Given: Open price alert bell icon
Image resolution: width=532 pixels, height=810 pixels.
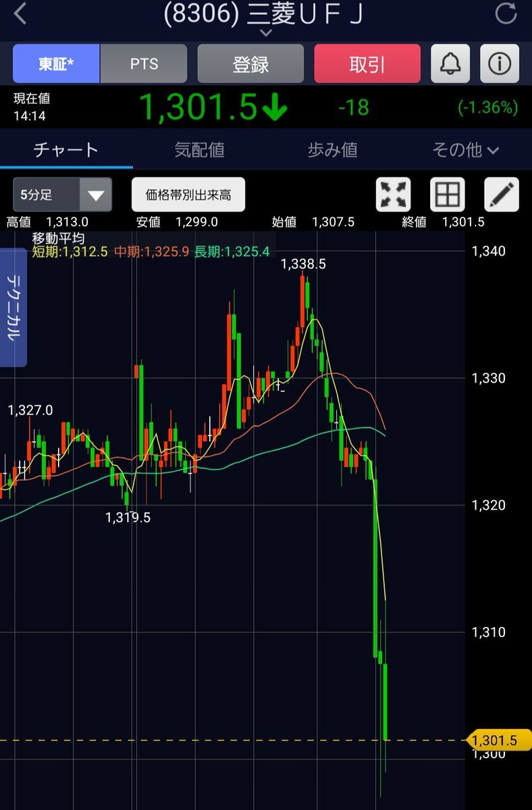Looking at the screenshot, I should click(x=450, y=64).
